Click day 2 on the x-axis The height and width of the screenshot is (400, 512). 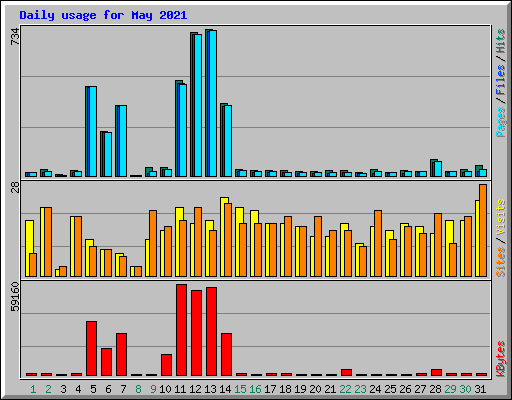coord(48,389)
